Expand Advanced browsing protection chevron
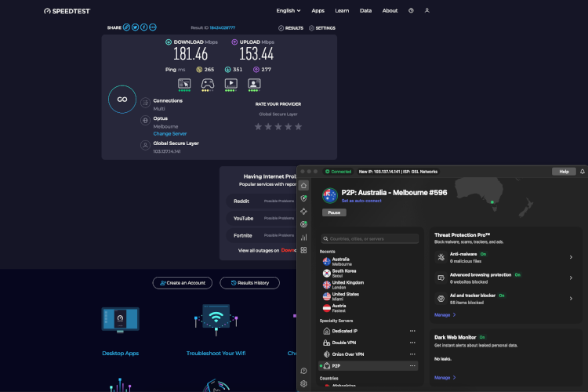The image size is (588, 392). (571, 278)
